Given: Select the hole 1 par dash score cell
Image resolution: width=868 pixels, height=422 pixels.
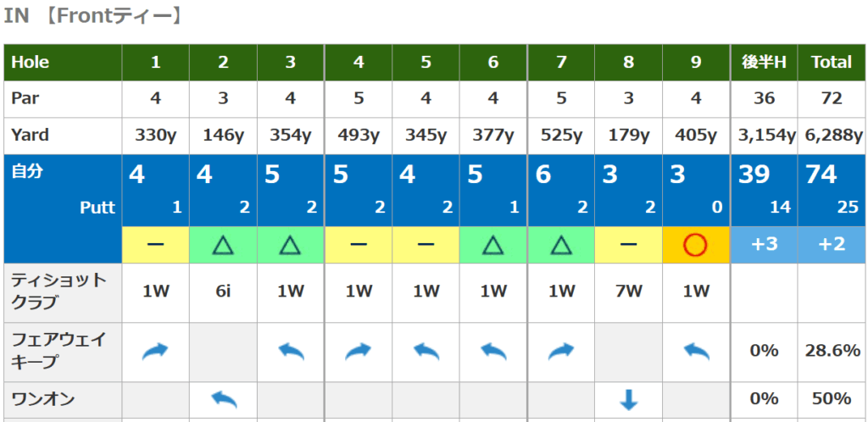Looking at the screenshot, I should (x=155, y=246).
